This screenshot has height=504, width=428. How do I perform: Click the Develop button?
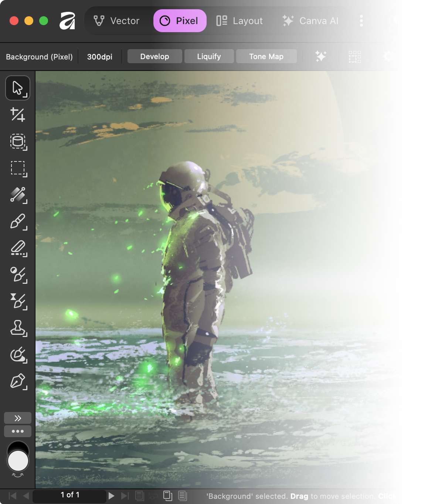pos(154,57)
